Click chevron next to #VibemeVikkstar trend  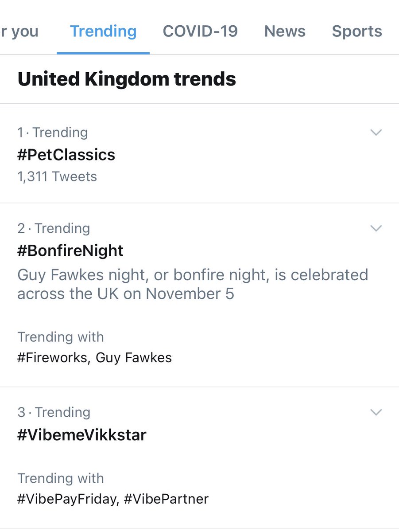tap(376, 412)
